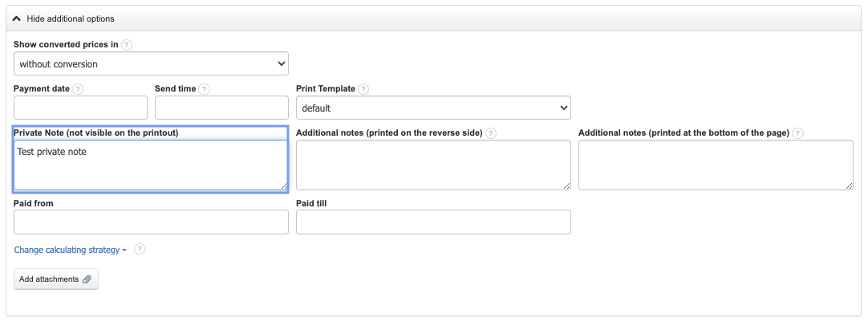Click help icon next to Print Template
The height and width of the screenshot is (330, 868).
pos(363,89)
